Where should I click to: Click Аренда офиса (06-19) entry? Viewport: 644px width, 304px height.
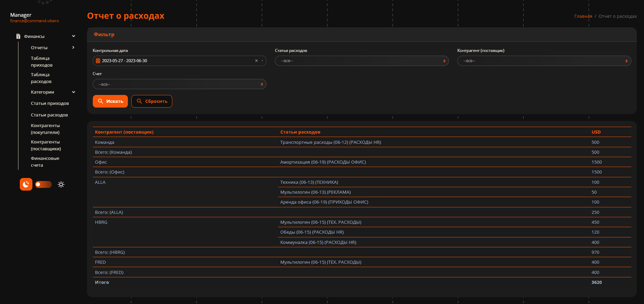[324, 202]
